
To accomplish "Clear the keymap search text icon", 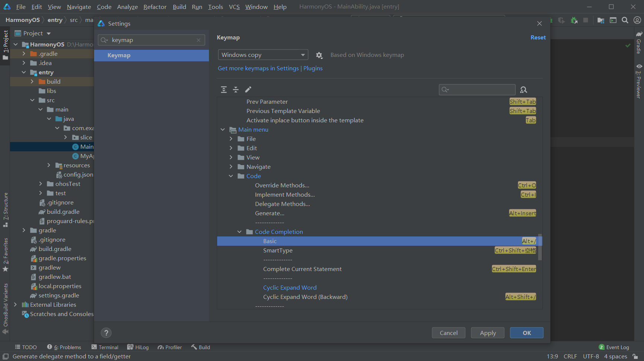I will (x=199, y=40).
